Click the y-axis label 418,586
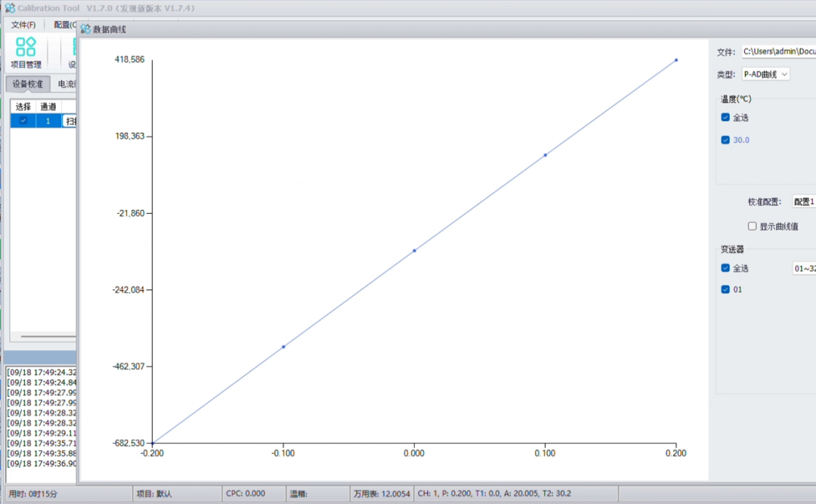The height and width of the screenshot is (504, 816). click(130, 60)
